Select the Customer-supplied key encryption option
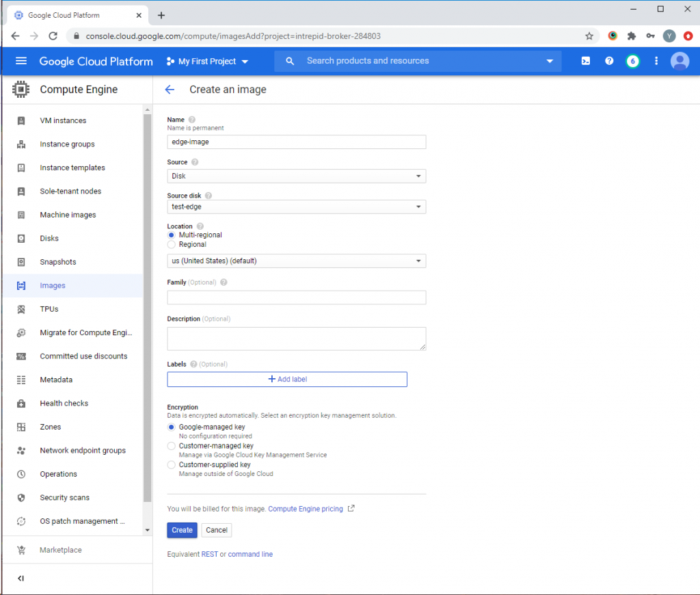700x595 pixels. click(172, 464)
